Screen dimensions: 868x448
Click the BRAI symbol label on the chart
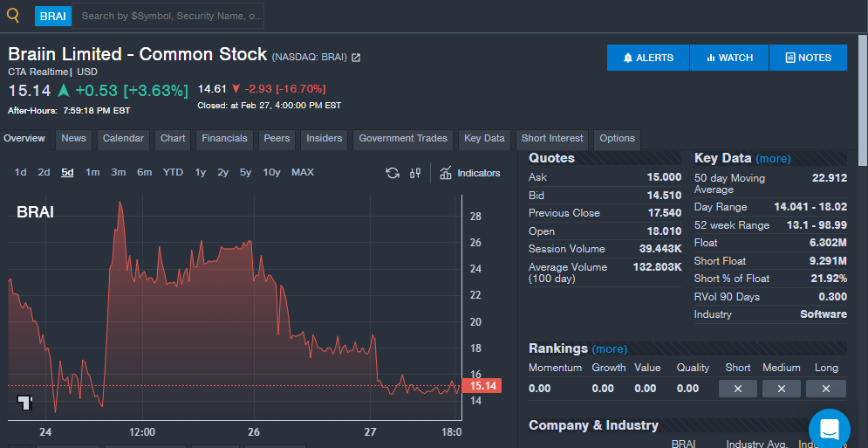point(35,212)
